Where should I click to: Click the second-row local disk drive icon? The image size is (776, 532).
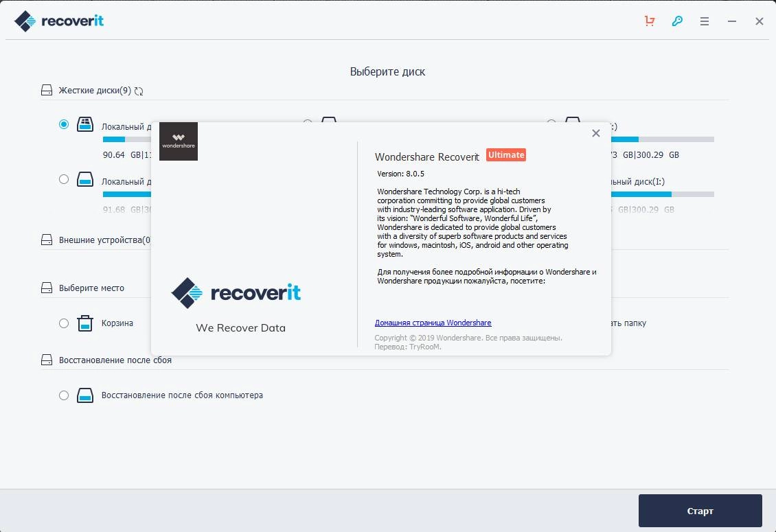85,179
